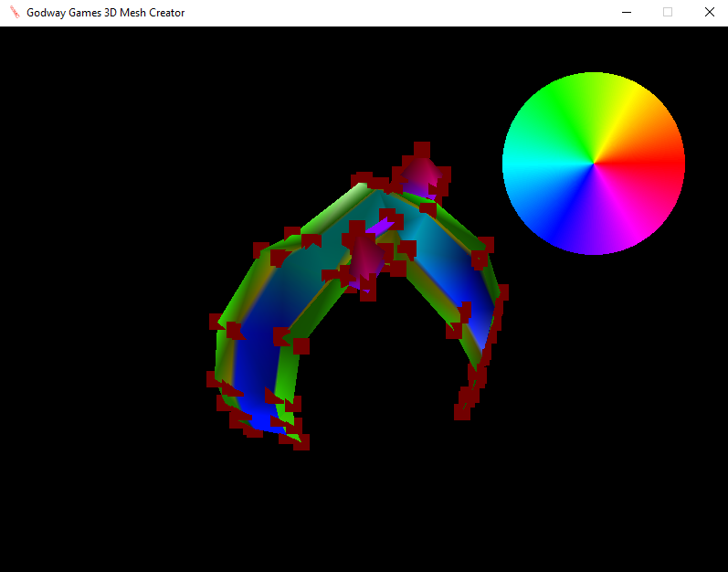The image size is (728, 572).
Task: Select the bottom vertex handle of the right leg
Action: click(x=462, y=412)
